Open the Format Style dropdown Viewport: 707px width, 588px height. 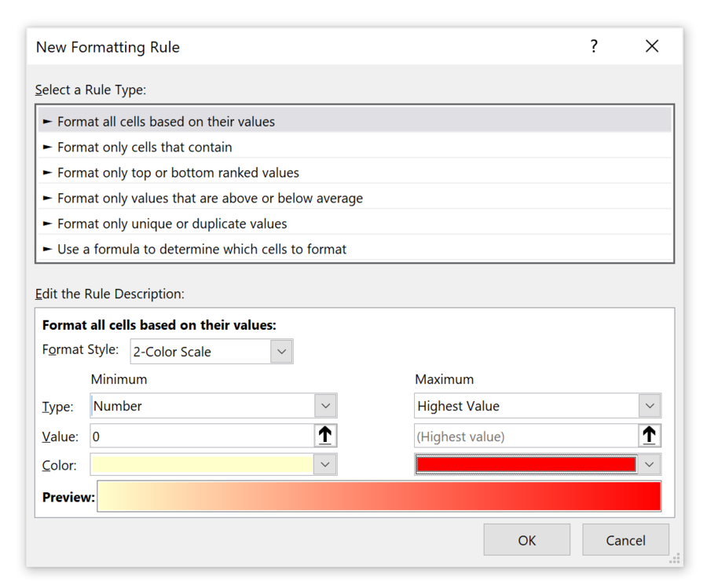(x=281, y=351)
